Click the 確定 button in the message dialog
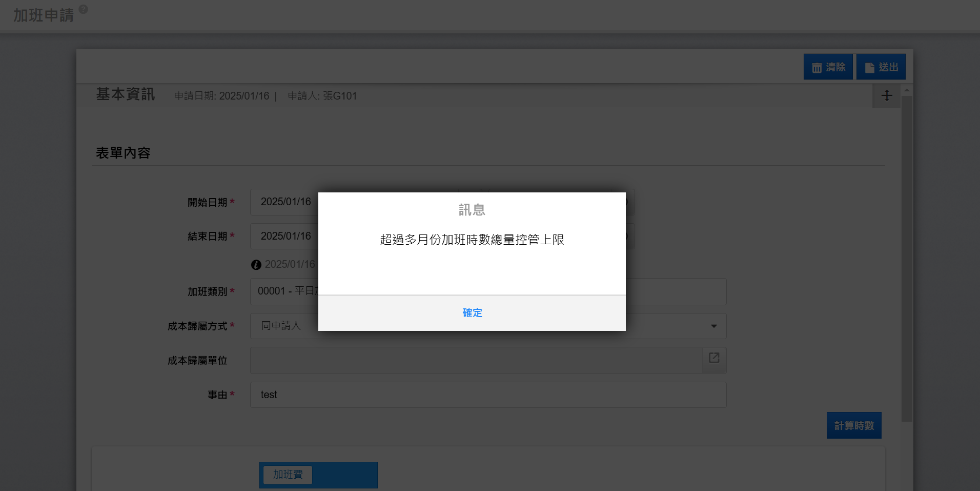The width and height of the screenshot is (980, 491). [472, 313]
